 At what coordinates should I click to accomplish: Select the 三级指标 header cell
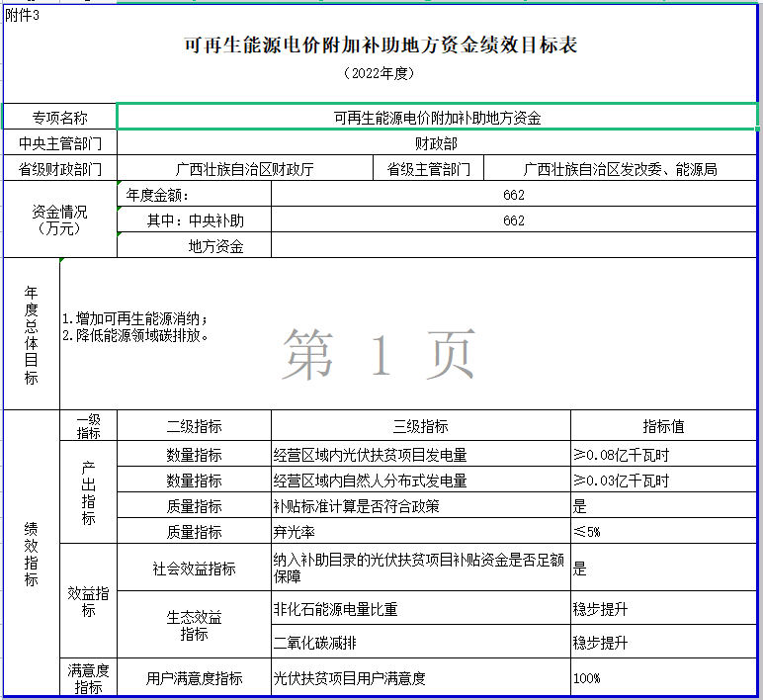(420, 426)
